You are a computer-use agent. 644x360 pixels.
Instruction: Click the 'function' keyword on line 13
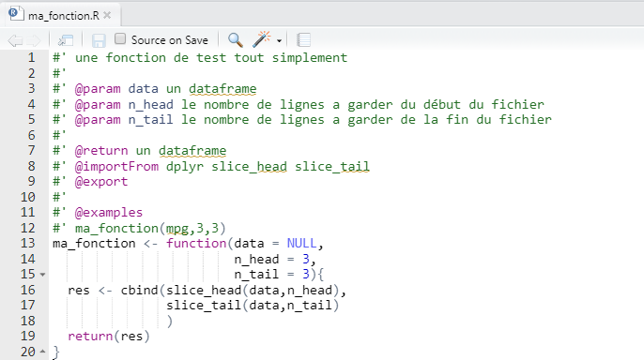click(x=196, y=243)
